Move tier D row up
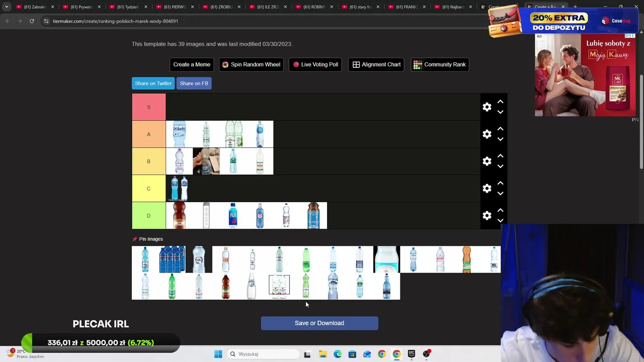 coord(500,210)
